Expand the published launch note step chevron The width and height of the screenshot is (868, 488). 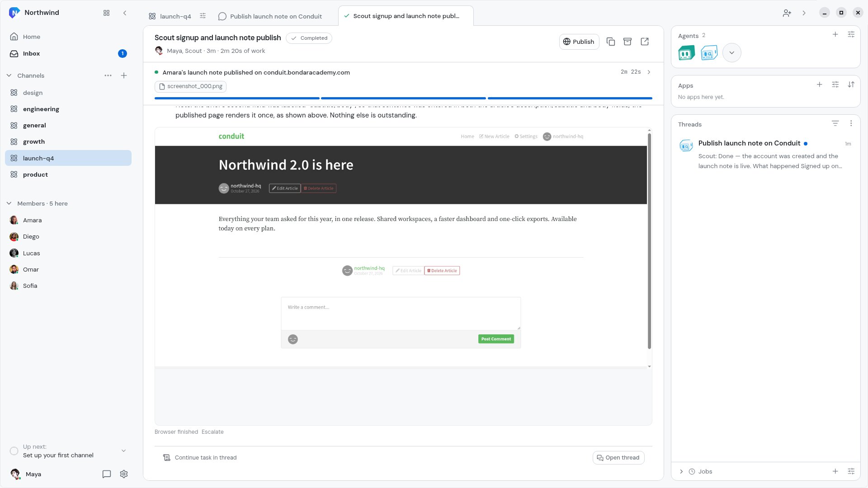click(x=649, y=72)
